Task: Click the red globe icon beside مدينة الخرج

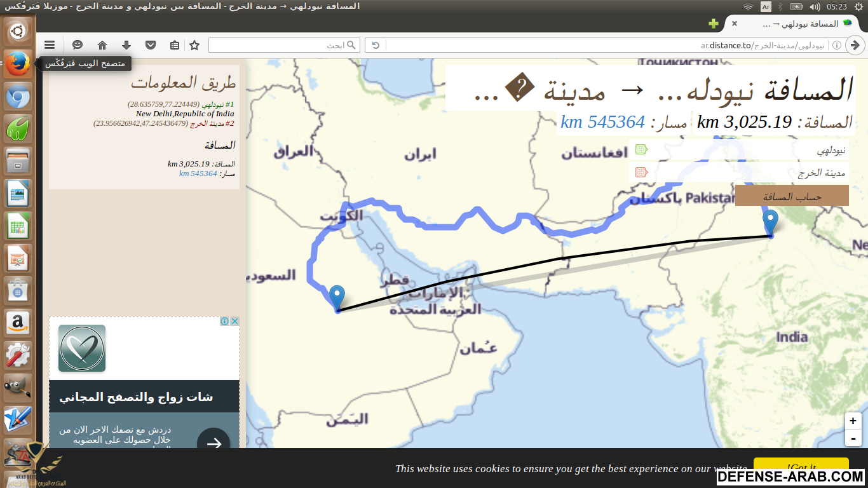Action: click(x=641, y=172)
